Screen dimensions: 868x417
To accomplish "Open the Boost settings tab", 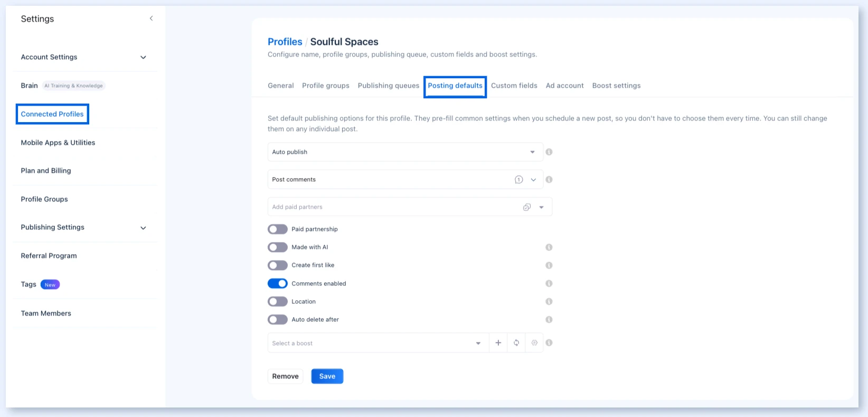I will coord(617,86).
